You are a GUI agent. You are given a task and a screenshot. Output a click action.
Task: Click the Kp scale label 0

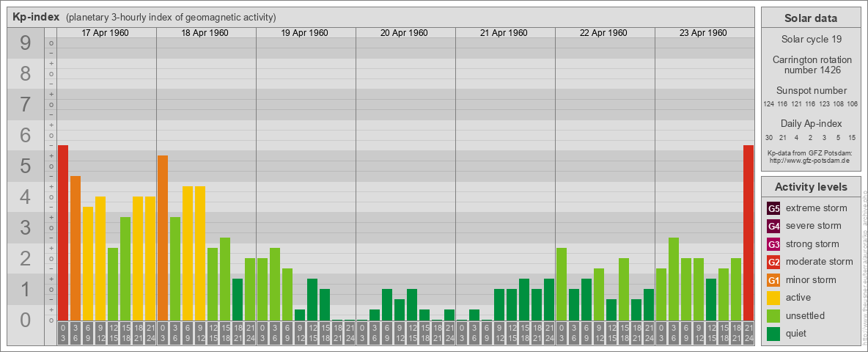pyautogui.click(x=26, y=319)
